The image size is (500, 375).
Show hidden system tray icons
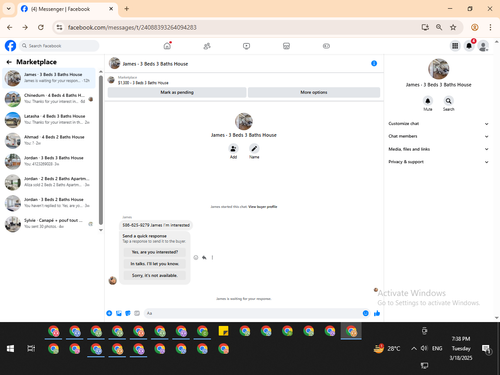coord(414,349)
